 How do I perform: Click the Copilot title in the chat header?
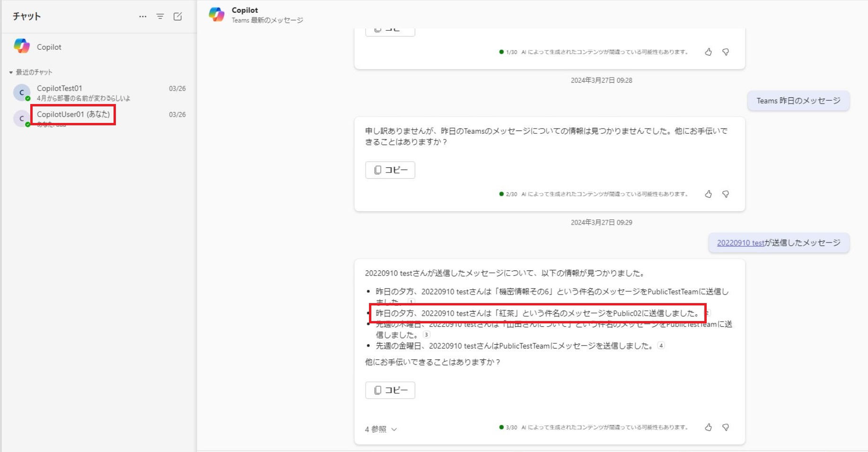[x=245, y=10]
